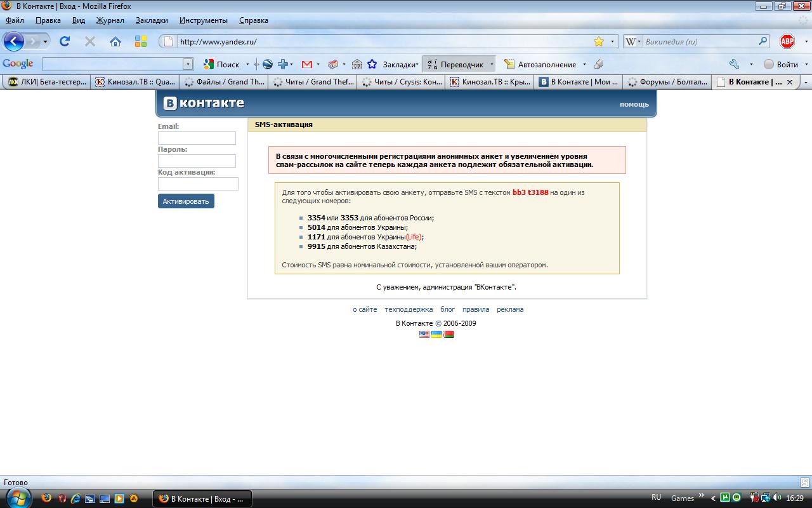Open the Adblock Plus ABP icon
The image size is (812, 508).
coord(787,41)
